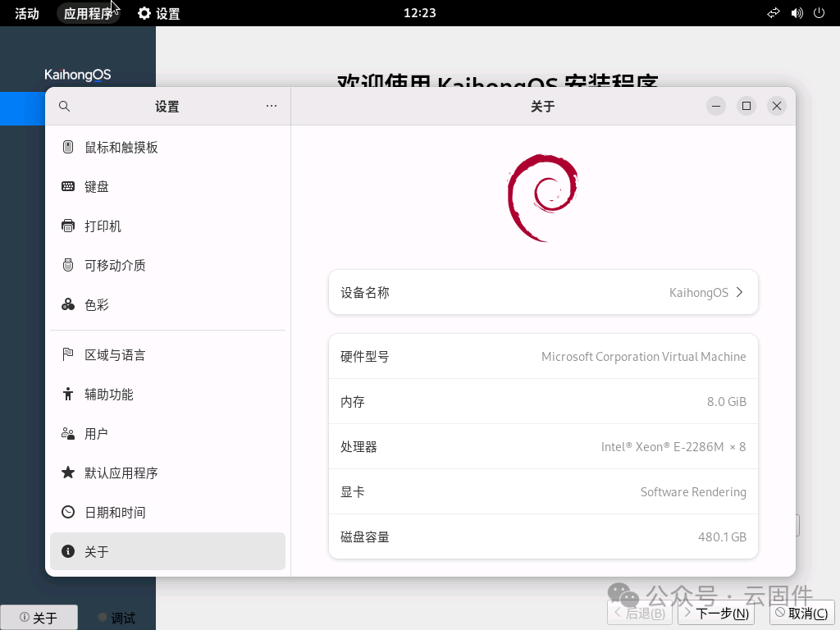The width and height of the screenshot is (840, 630).
Task: Click the search icon in Settings sidebar
Action: [64, 106]
